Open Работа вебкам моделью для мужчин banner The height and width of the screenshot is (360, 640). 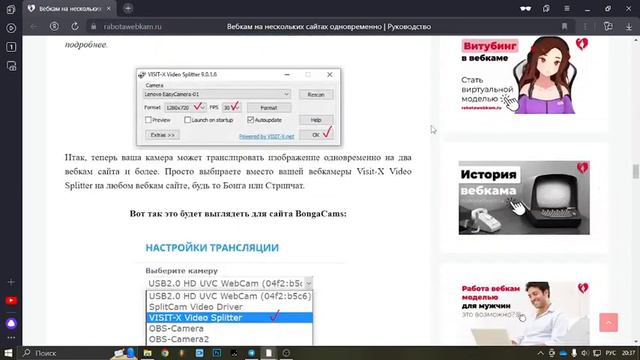(524, 313)
